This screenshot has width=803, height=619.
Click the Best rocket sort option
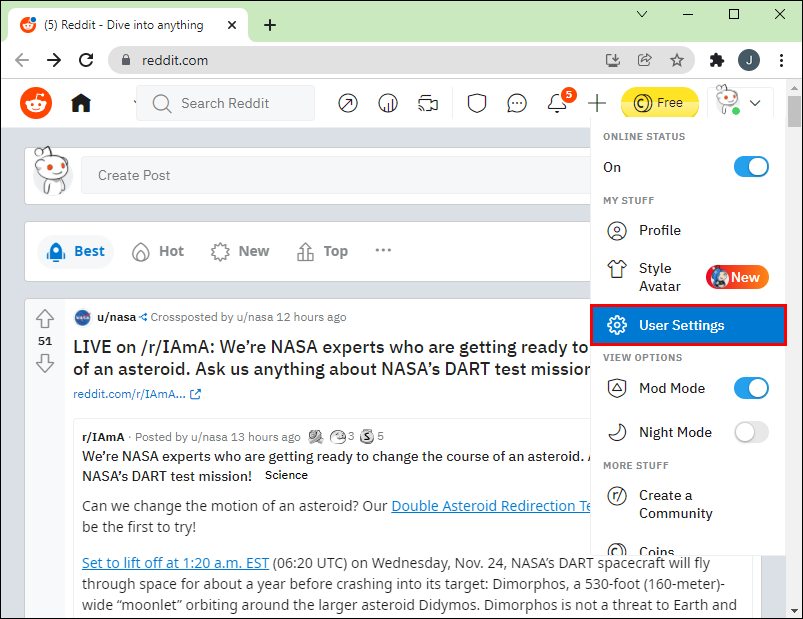pyautogui.click(x=75, y=251)
